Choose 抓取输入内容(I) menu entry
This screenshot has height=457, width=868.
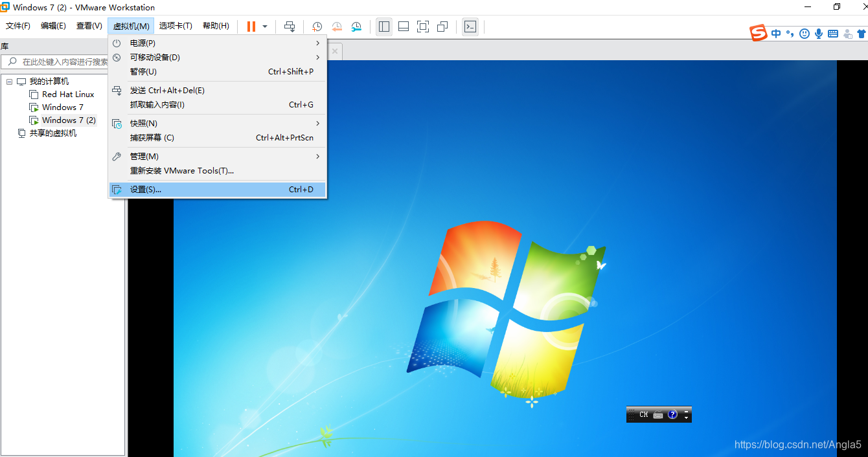217,105
